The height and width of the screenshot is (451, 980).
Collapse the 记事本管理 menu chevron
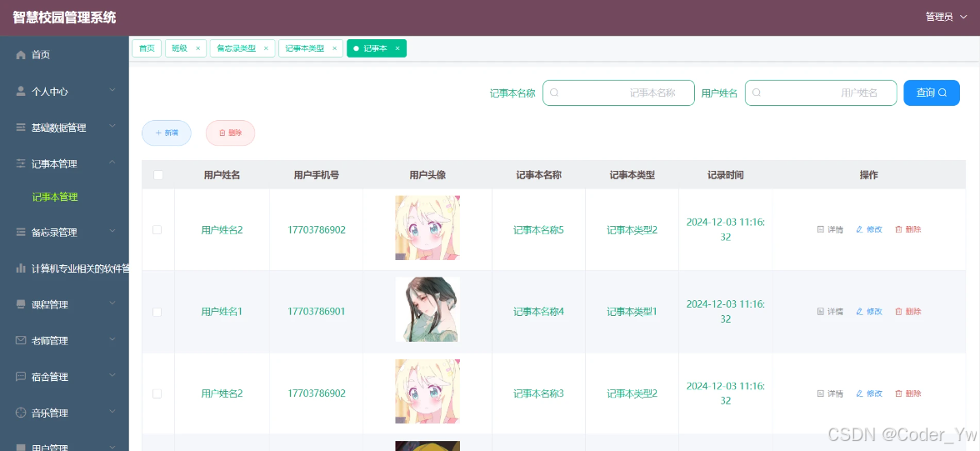pyautogui.click(x=112, y=163)
